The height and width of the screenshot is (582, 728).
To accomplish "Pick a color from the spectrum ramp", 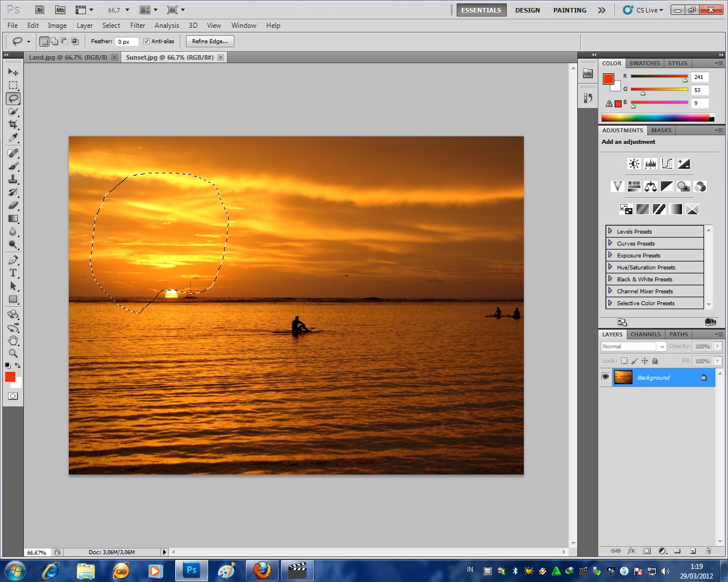I will (x=656, y=118).
